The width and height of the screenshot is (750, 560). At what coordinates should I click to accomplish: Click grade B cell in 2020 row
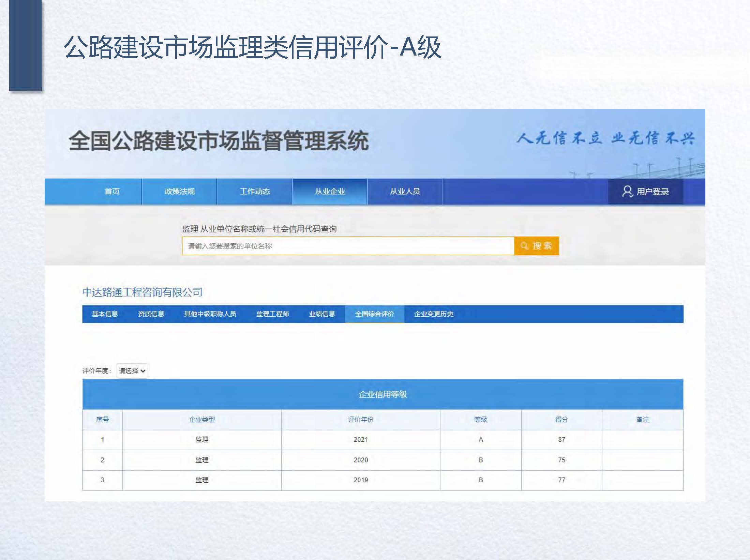tap(481, 460)
